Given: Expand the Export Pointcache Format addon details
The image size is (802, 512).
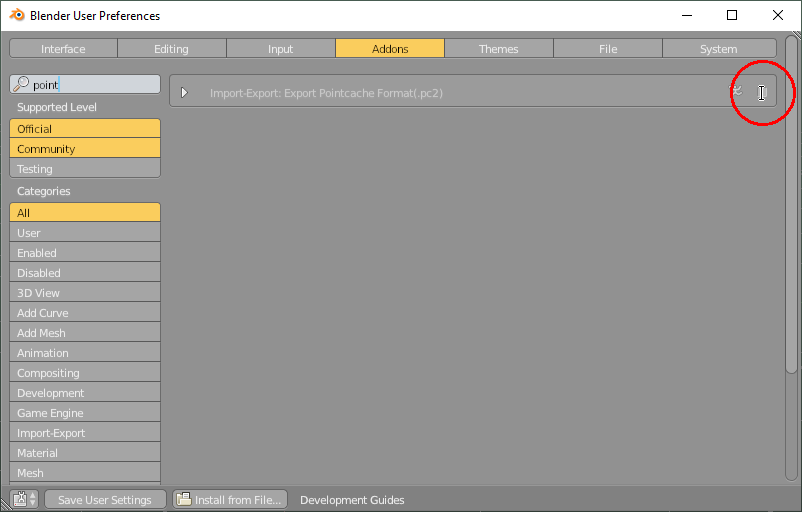Looking at the screenshot, I should click(184, 93).
